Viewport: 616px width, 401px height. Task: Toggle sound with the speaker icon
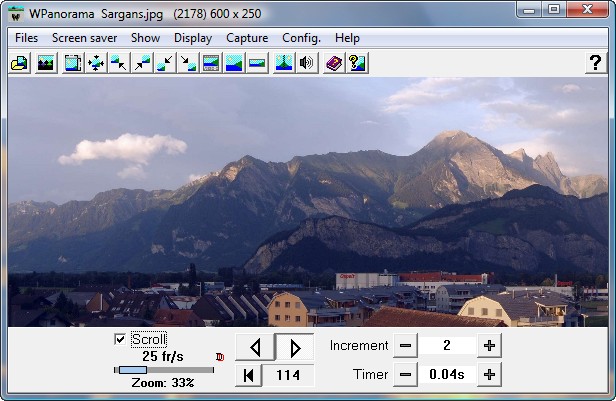307,63
